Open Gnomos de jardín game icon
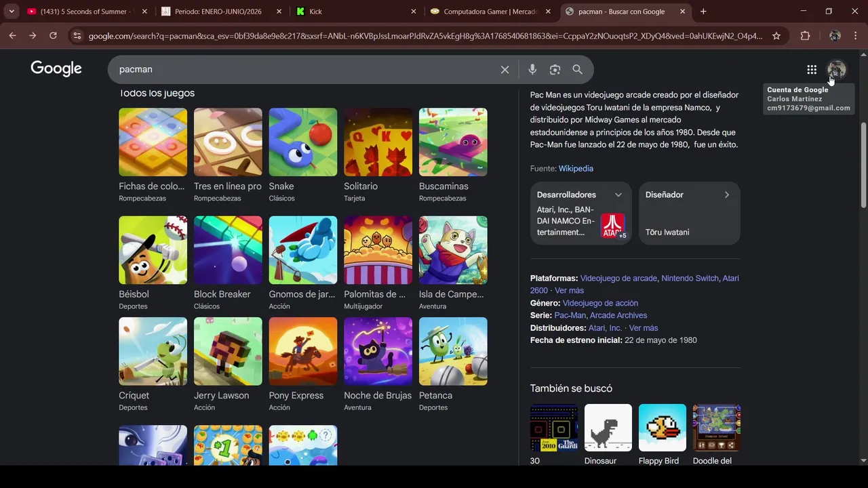 click(303, 250)
